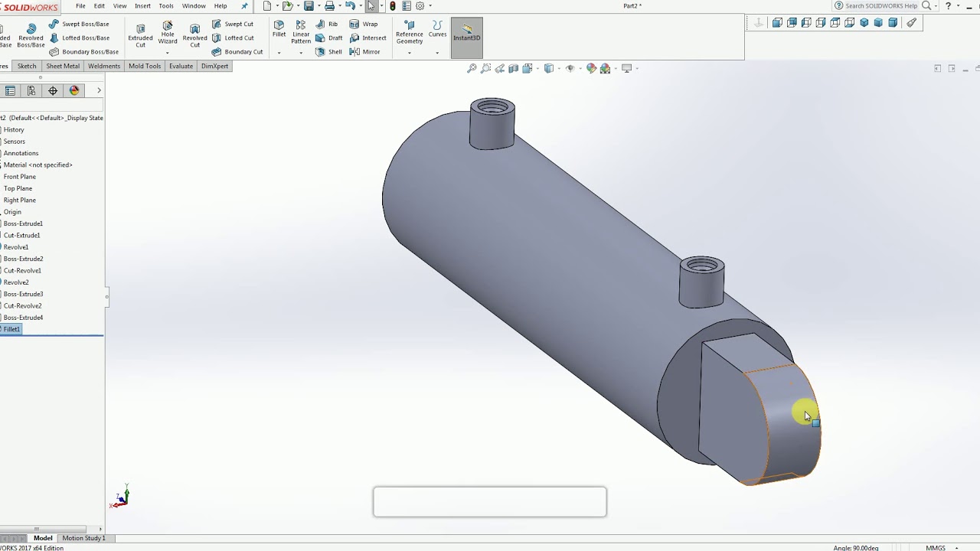Image resolution: width=980 pixels, height=551 pixels.
Task: Click the Shell feature tool
Action: click(329, 51)
